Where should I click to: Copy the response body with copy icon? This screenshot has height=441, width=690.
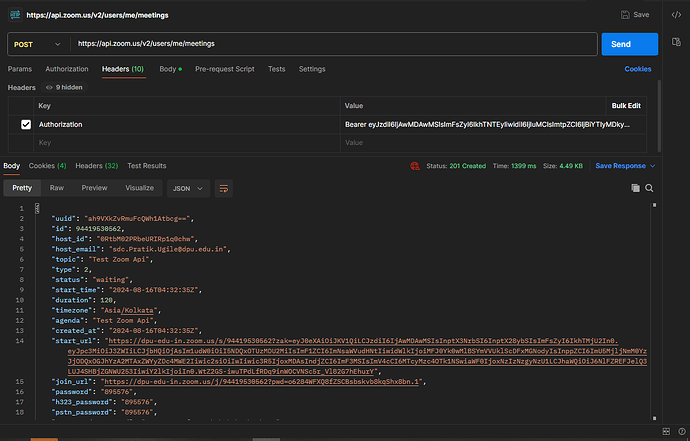coord(635,188)
